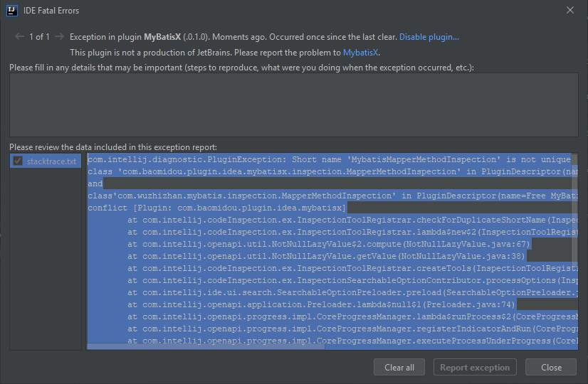The width and height of the screenshot is (588, 384).
Task: Click the Disable plugin... link
Action: coord(429,37)
